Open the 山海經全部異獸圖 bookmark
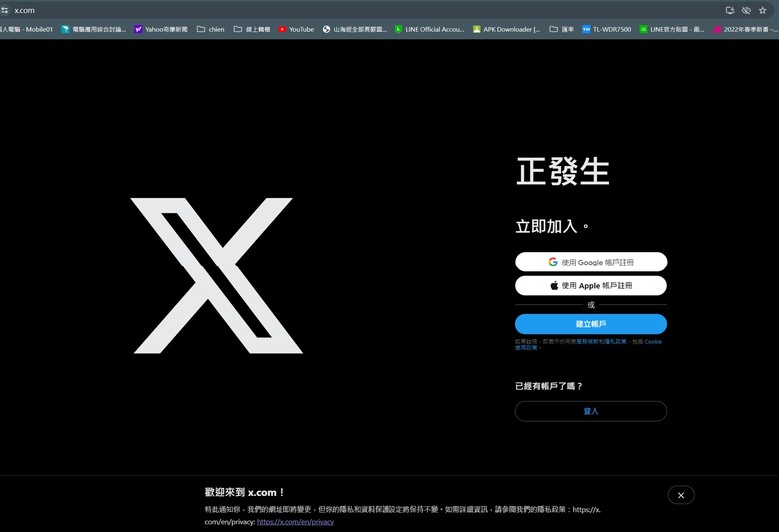The image size is (779, 532). 355,29
